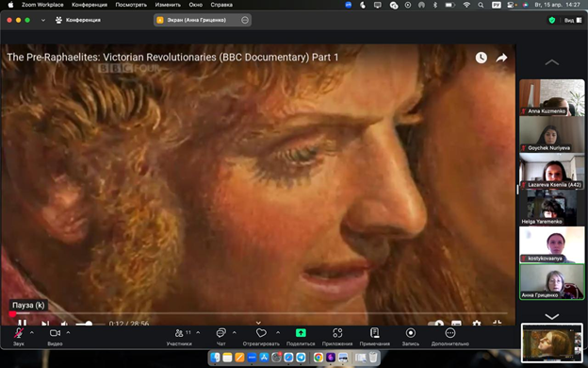This screenshot has height=368, width=588.
Task: Open Telegram from the Dock
Action: (x=301, y=358)
